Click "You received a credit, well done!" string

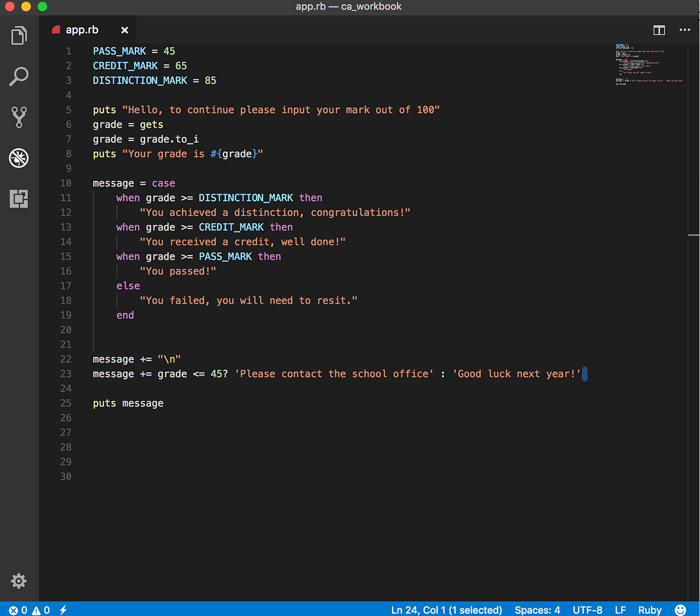point(243,242)
